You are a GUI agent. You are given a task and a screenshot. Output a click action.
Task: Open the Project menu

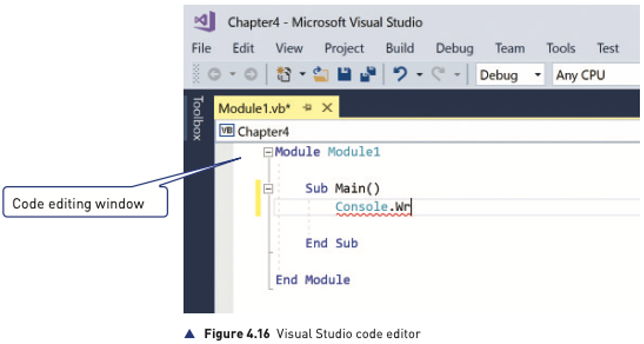(x=344, y=49)
